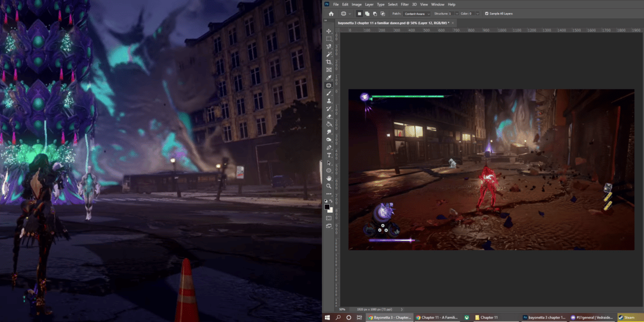Select the Hand tool
Screen dimensions: 644x322
tap(329, 179)
